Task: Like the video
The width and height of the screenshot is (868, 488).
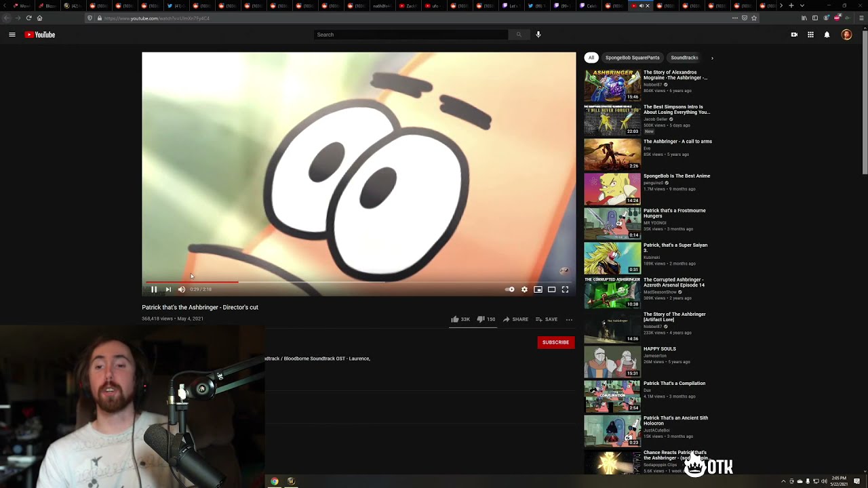Action: (x=460, y=319)
